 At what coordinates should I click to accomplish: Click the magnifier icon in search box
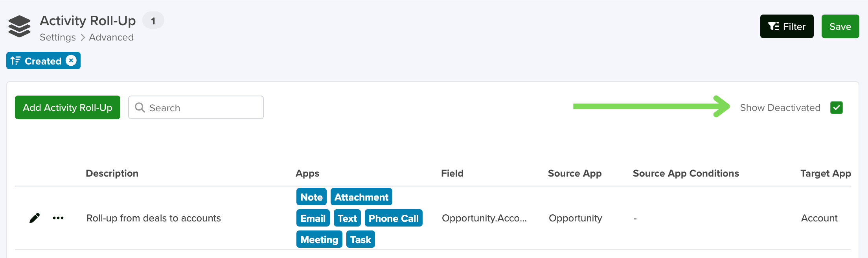140,107
